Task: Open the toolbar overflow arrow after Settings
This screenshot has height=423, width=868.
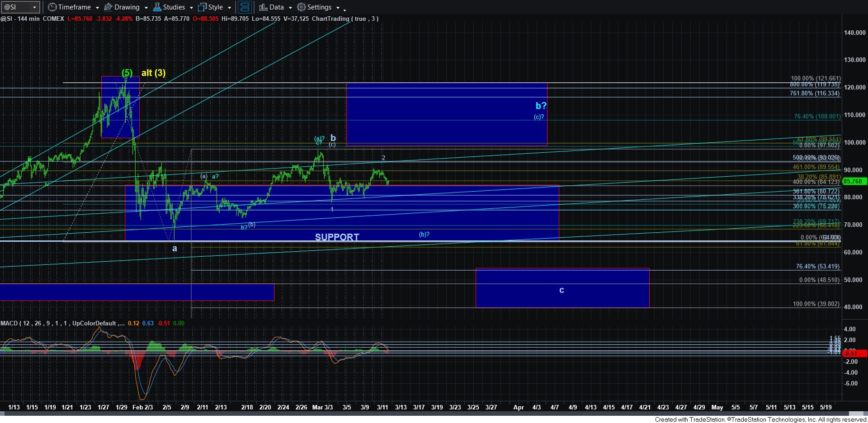Action: click(x=344, y=9)
